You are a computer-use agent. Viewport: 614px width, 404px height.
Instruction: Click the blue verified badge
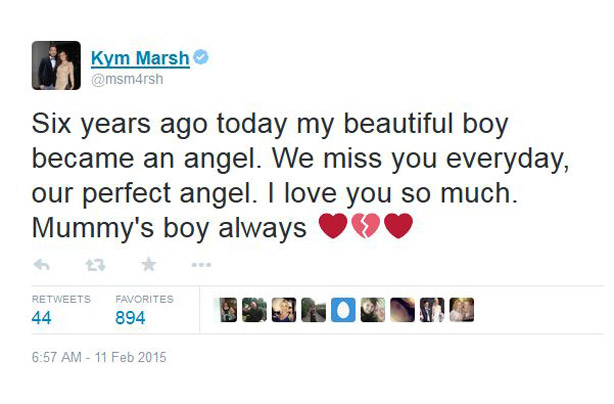click(x=201, y=57)
